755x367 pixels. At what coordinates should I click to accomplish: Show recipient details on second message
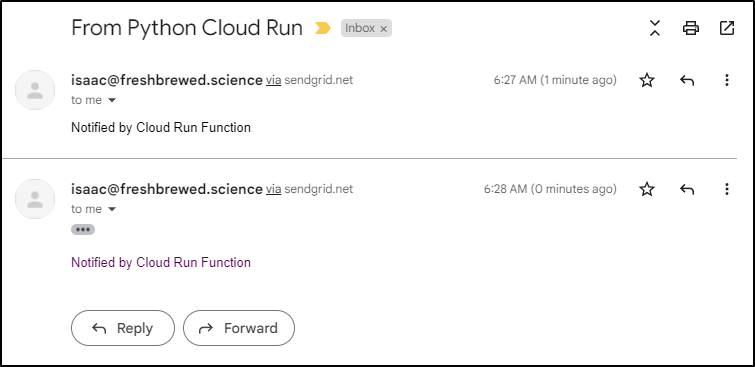pos(112,210)
